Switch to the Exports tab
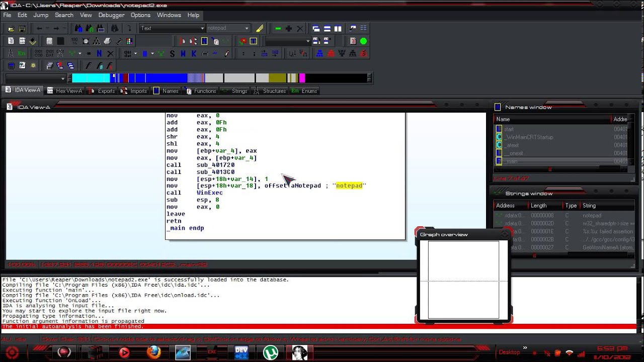Viewport: 644px width, 362px height. click(x=102, y=91)
